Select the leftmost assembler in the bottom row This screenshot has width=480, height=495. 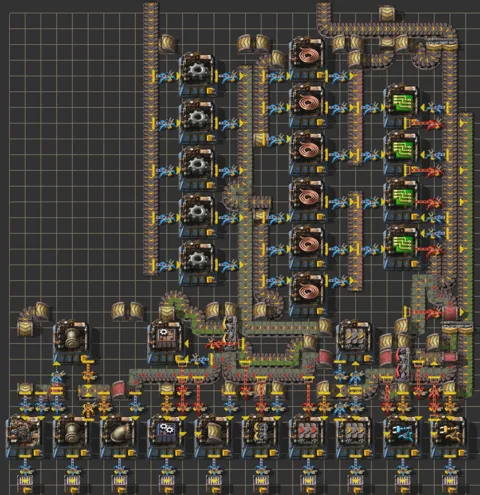pos(24,436)
